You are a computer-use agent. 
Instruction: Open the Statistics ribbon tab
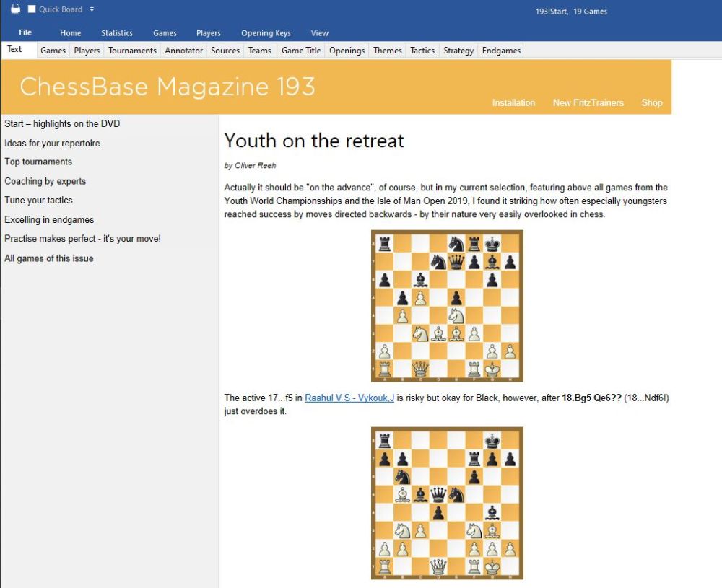pos(117,33)
